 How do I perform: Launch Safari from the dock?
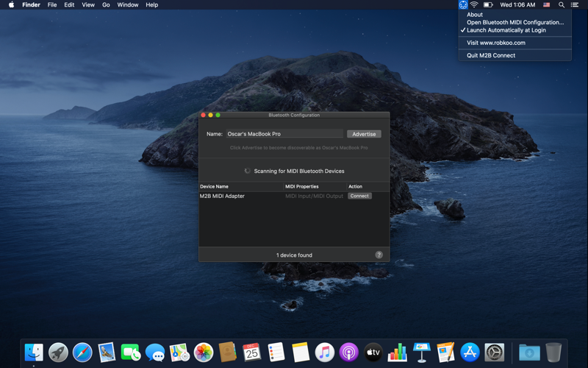coord(82,353)
